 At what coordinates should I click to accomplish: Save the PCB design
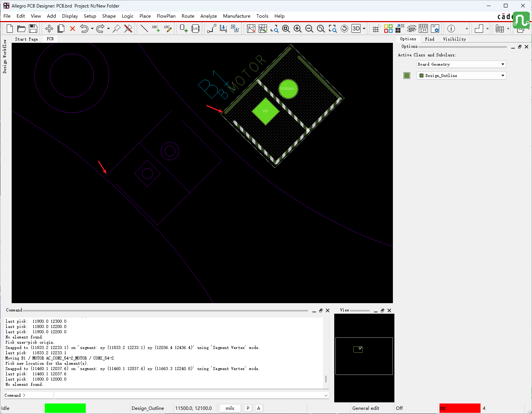tap(33, 29)
